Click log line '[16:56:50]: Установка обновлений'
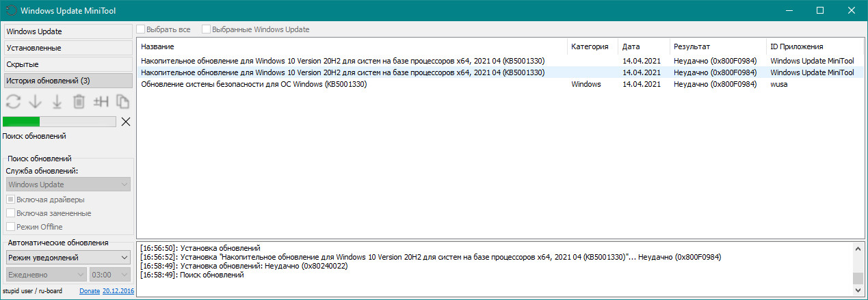 tap(200, 247)
